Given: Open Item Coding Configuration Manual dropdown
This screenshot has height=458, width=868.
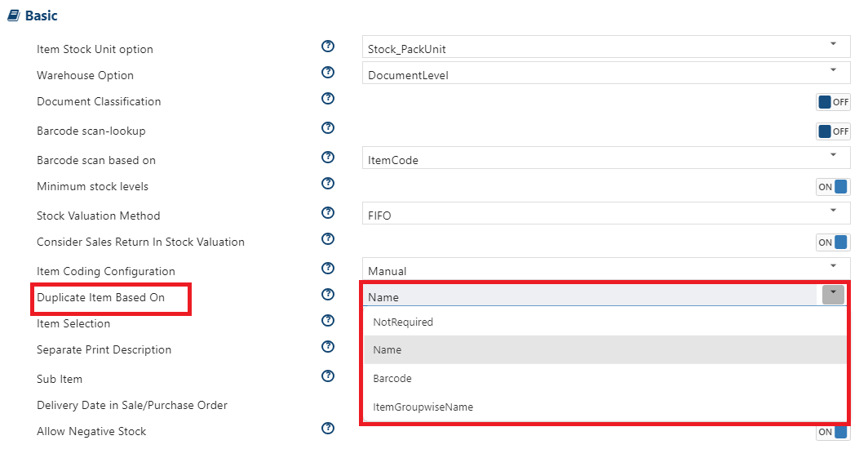Looking at the screenshot, I should click(606, 268).
